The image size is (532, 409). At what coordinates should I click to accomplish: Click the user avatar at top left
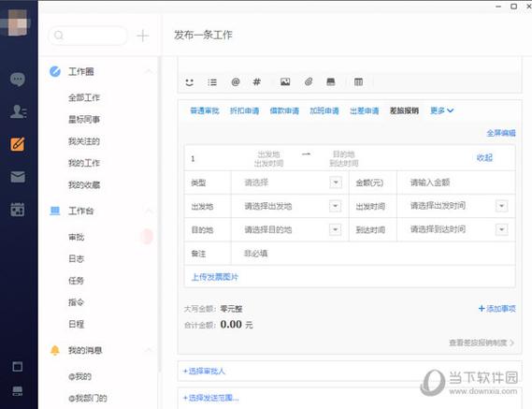pos(18,22)
